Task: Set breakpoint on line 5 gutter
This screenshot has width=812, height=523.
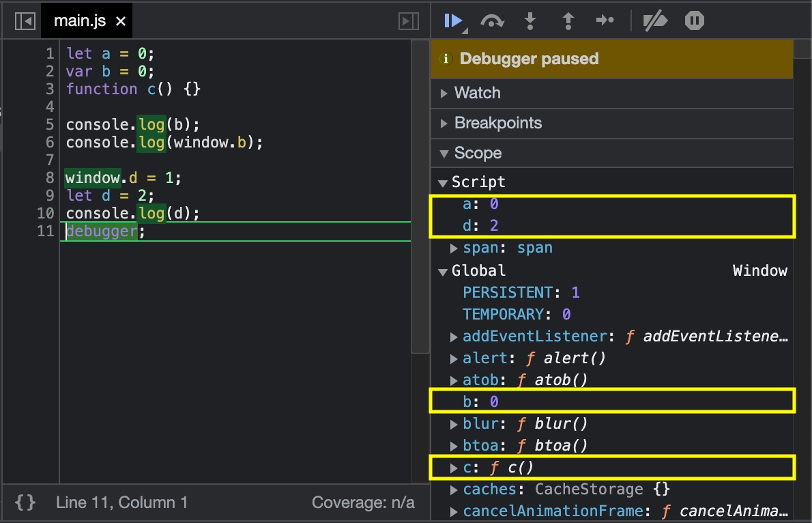Action: click(50, 124)
